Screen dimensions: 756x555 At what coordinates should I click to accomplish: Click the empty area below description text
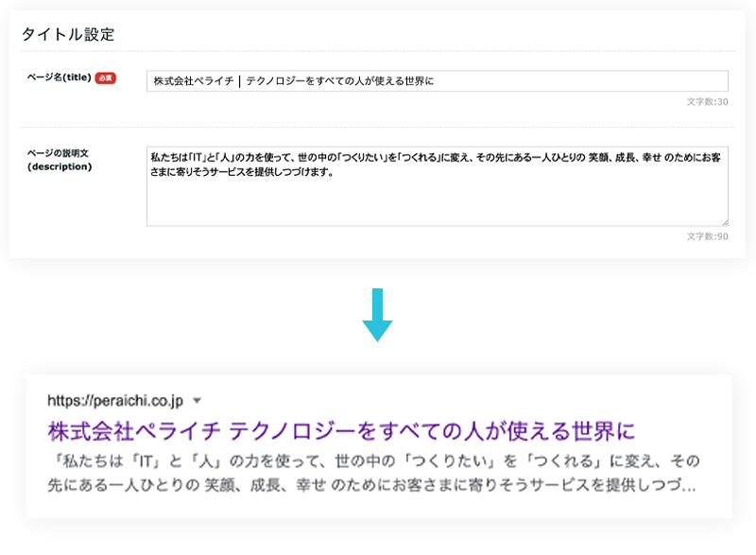pyautogui.click(x=437, y=203)
